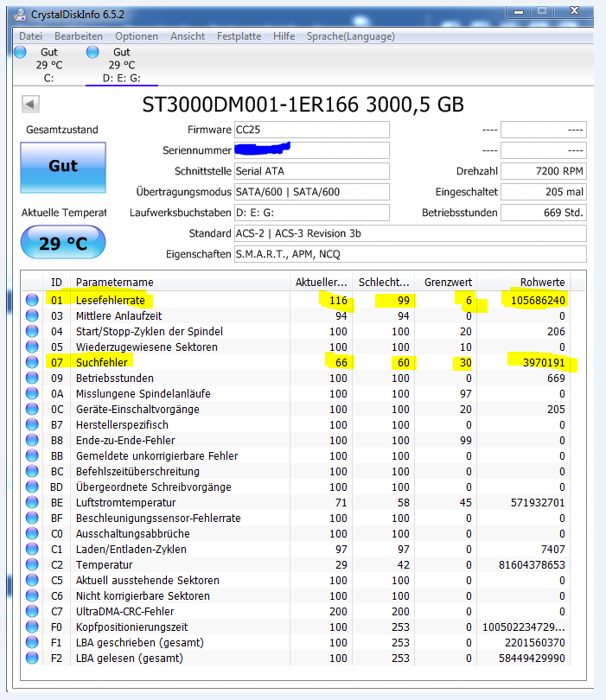Click status orb of Übergeordnete Schreibvorgänge row
The width and height of the screenshot is (606, 700).
pyautogui.click(x=32, y=487)
